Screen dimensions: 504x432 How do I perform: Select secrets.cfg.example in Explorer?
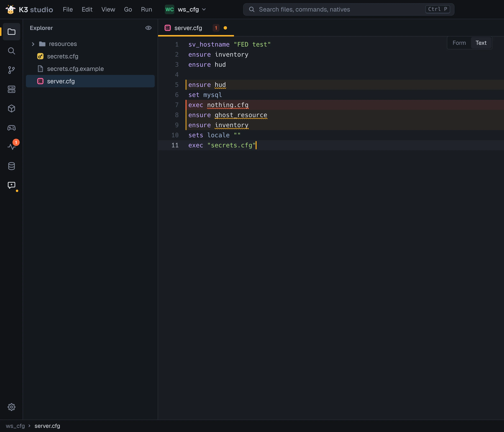pyautogui.click(x=90, y=69)
